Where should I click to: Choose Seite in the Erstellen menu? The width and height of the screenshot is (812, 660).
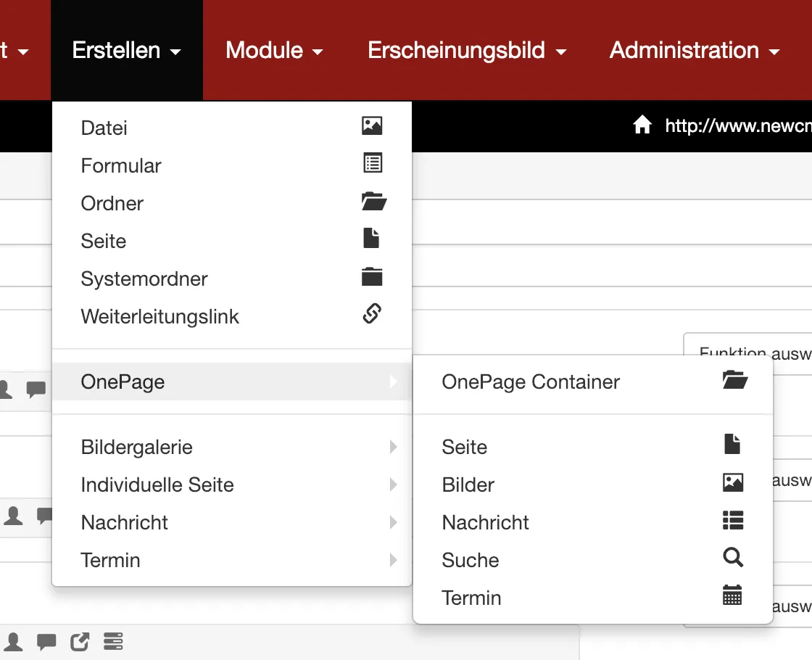[x=104, y=241]
